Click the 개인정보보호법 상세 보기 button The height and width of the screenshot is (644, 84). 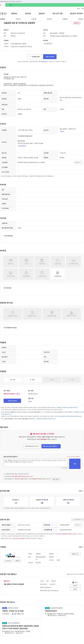[32, 446]
